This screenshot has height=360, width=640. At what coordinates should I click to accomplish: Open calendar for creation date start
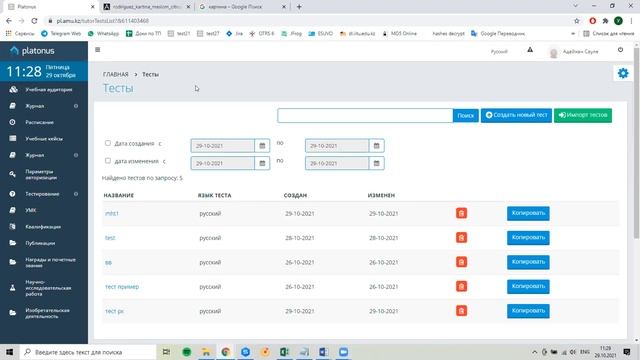coord(262,146)
